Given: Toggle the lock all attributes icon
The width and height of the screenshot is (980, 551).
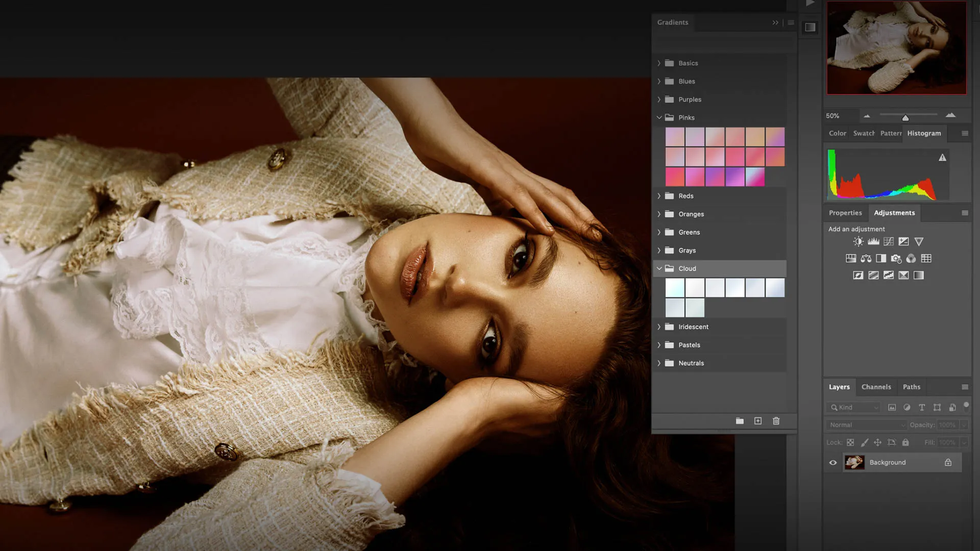Looking at the screenshot, I should (x=905, y=443).
